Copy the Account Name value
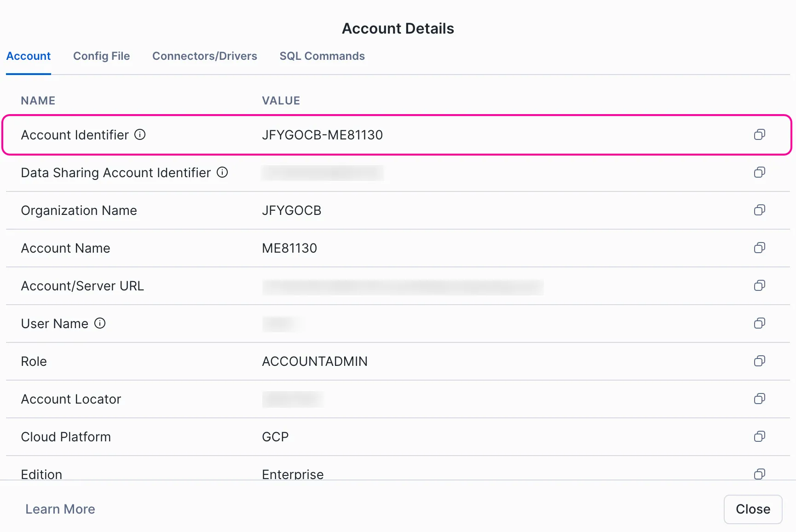The width and height of the screenshot is (796, 532). 759,248
